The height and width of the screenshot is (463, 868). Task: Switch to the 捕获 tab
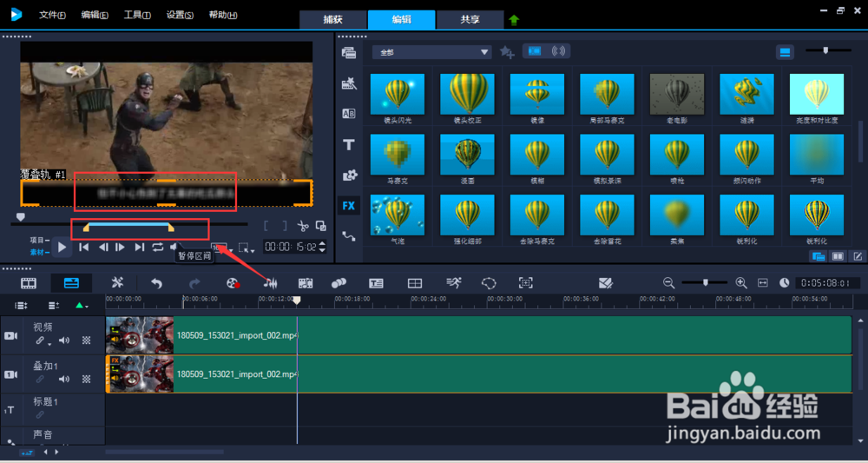point(333,19)
